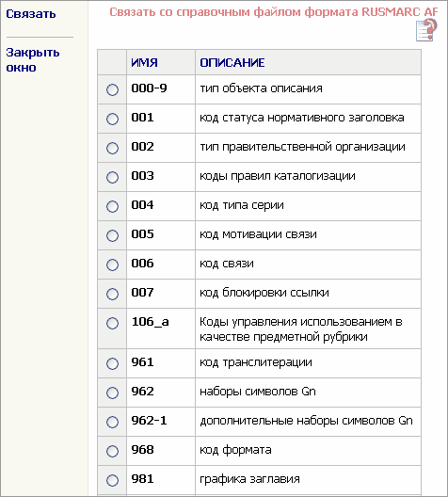
Task: Click description 'код формата'
Action: (x=235, y=450)
